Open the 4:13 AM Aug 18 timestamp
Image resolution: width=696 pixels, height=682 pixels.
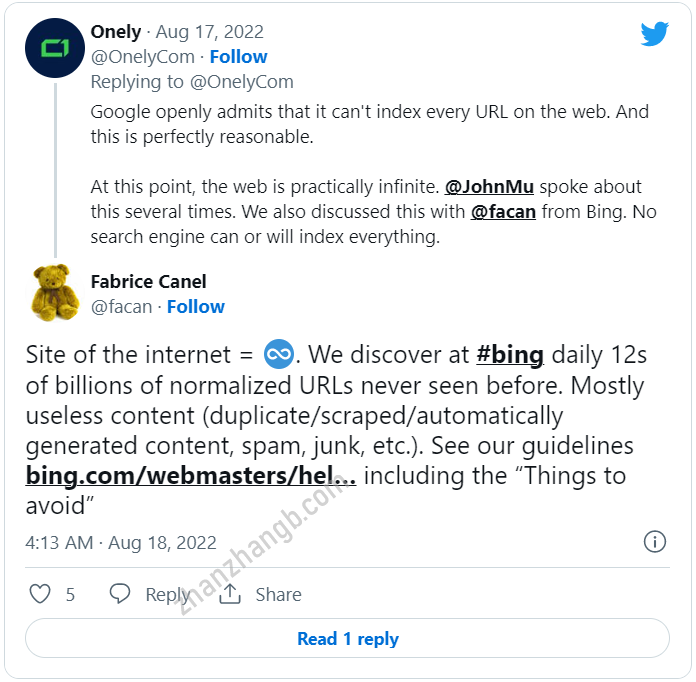click(121, 543)
